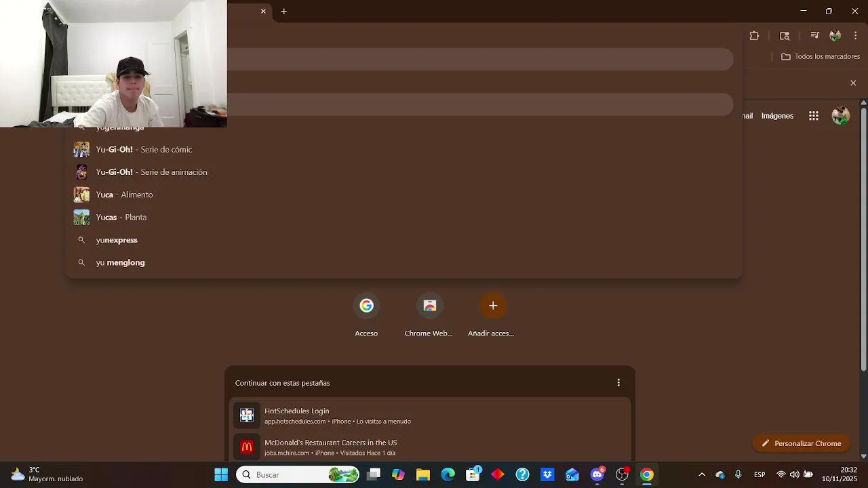868x488 pixels.
Task: Open a new tab with plus button
Action: click(x=283, y=11)
